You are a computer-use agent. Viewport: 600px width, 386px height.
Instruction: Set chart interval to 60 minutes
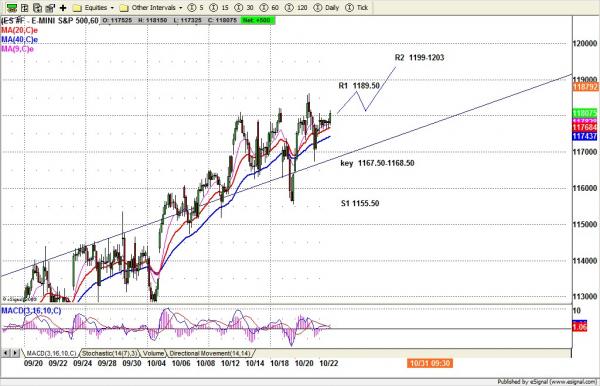click(269, 8)
